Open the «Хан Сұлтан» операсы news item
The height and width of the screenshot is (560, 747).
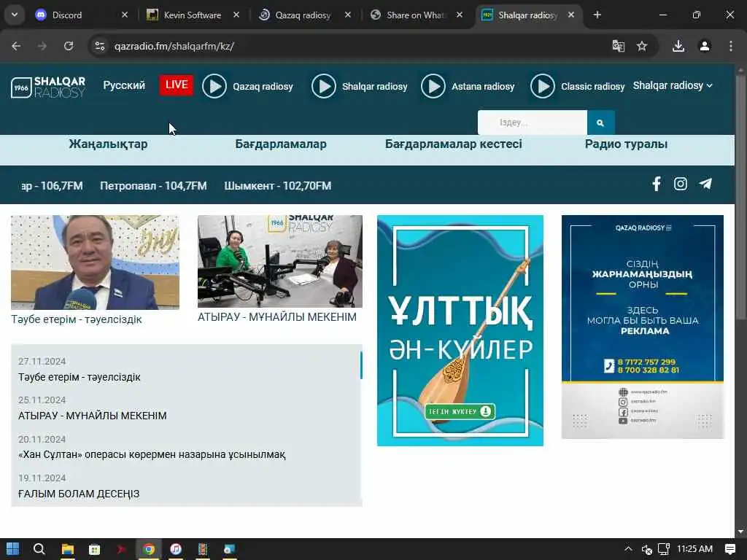[152, 455]
